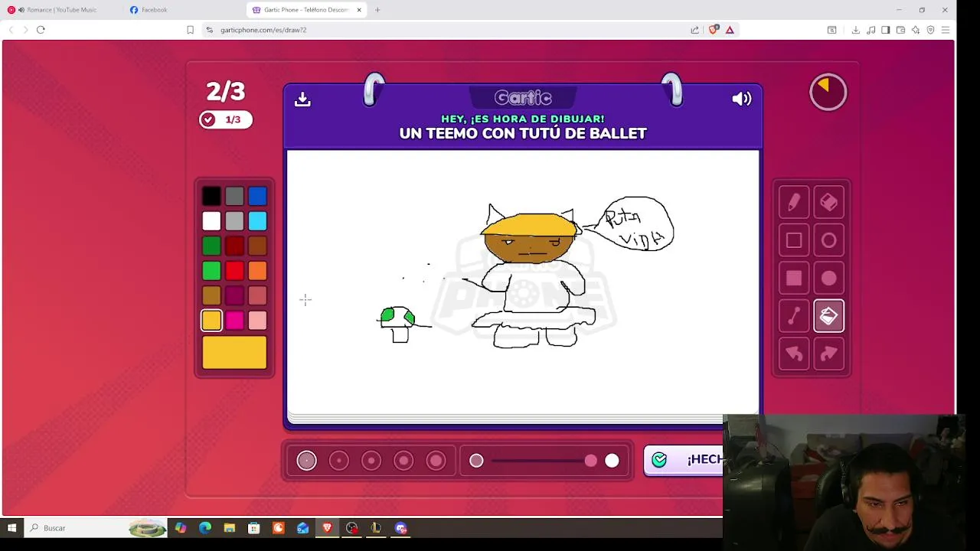980x551 pixels.
Task: Pick the white color swatch
Action: pyautogui.click(x=211, y=221)
